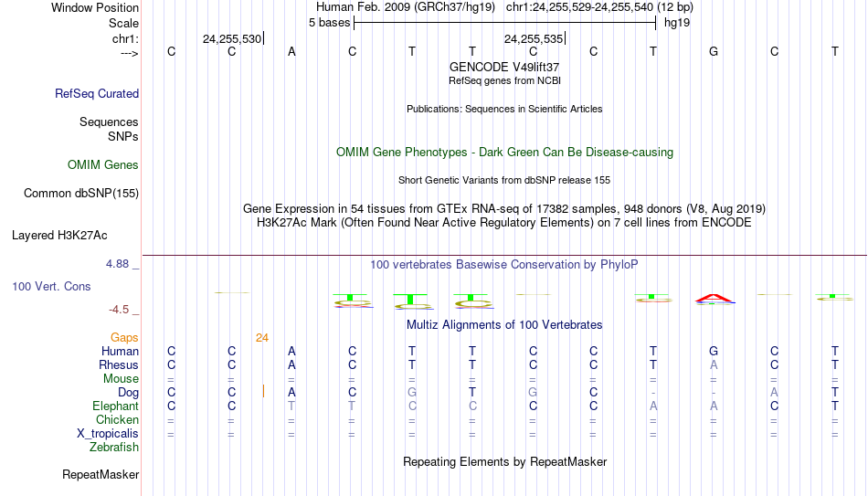Click the A base in the reference sequence
This screenshot has height=496, width=868.
click(291, 51)
